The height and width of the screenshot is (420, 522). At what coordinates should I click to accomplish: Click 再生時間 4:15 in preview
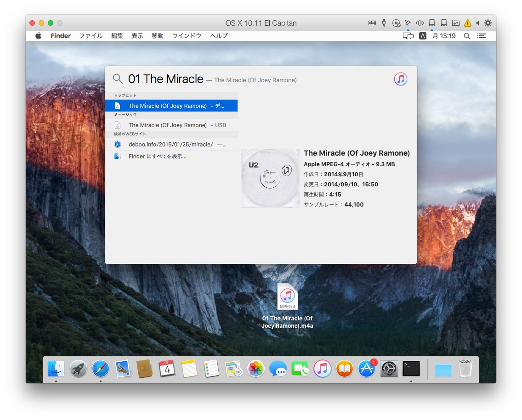click(x=322, y=195)
